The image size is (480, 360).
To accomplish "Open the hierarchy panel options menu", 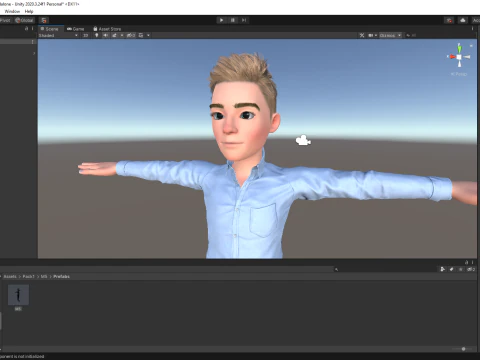I will [32, 29].
